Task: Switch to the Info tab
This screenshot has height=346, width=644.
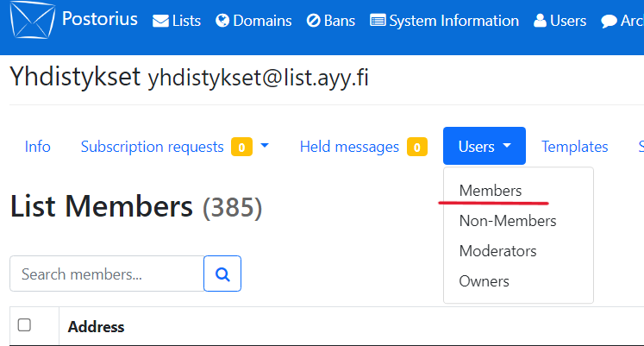Action: click(x=37, y=147)
